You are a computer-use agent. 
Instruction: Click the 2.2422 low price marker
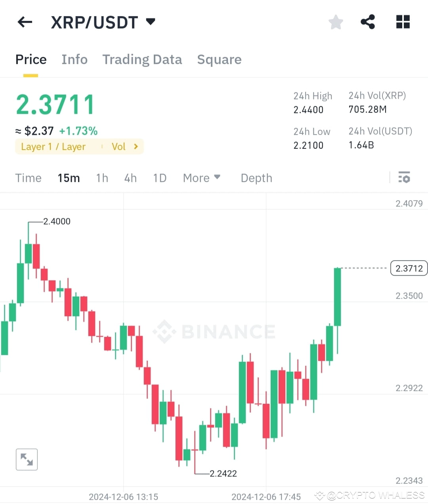pyautogui.click(x=223, y=473)
